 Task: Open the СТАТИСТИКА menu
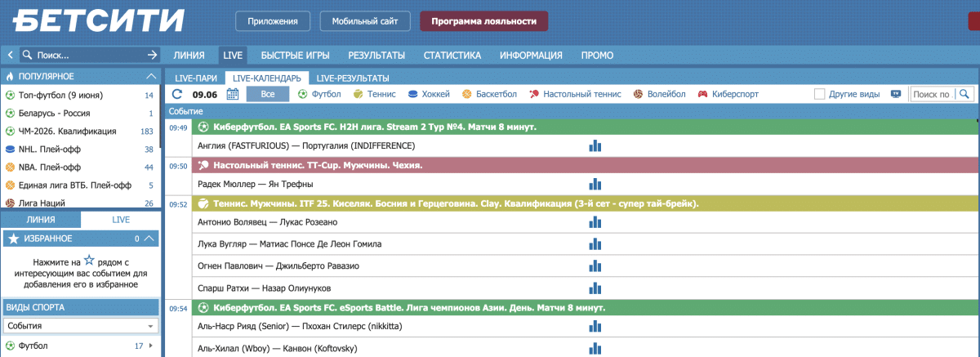coord(452,56)
